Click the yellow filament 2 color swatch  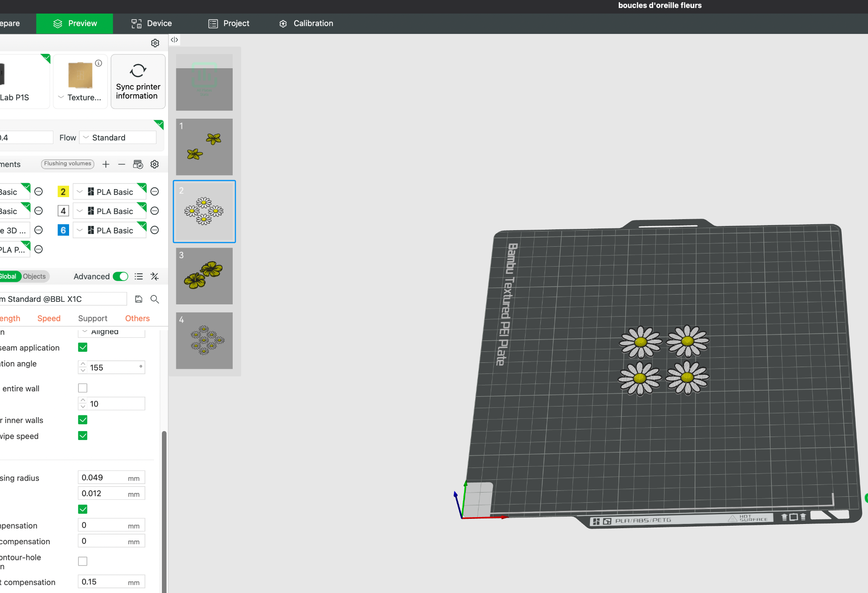point(63,192)
